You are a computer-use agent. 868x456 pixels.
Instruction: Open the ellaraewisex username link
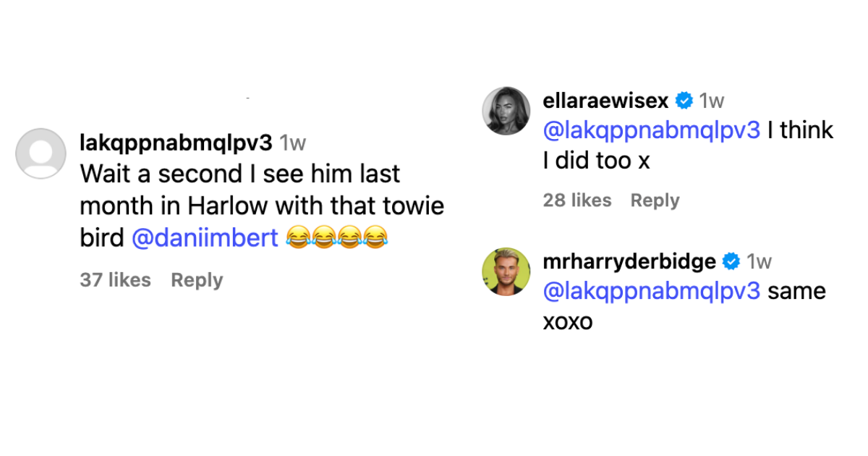coord(605,101)
